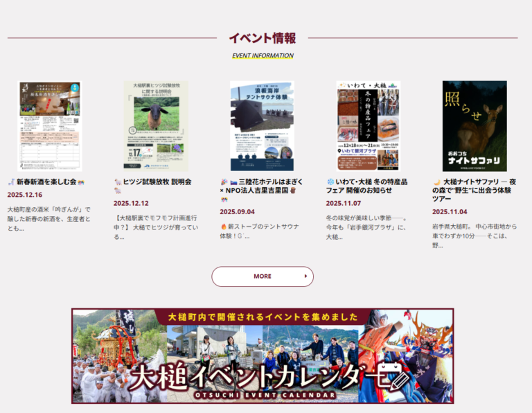Image resolution: width=532 pixels, height=413 pixels.
Task: Click the arrow icon inside MORE button
Action: tap(305, 276)
